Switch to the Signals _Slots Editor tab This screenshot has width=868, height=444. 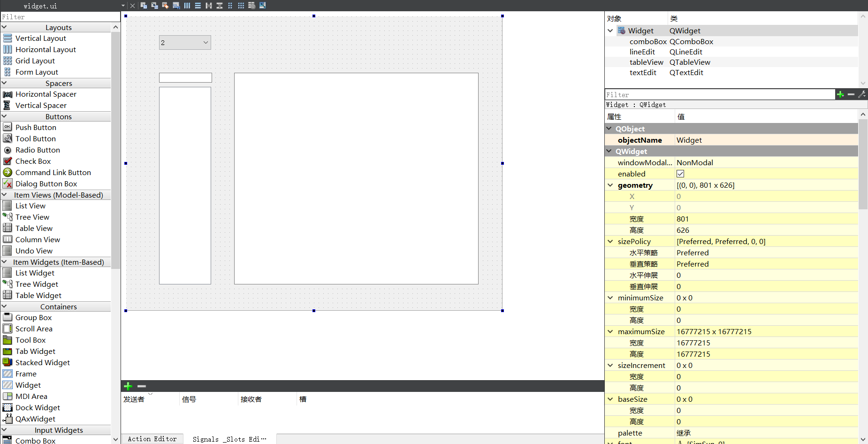[x=229, y=439]
